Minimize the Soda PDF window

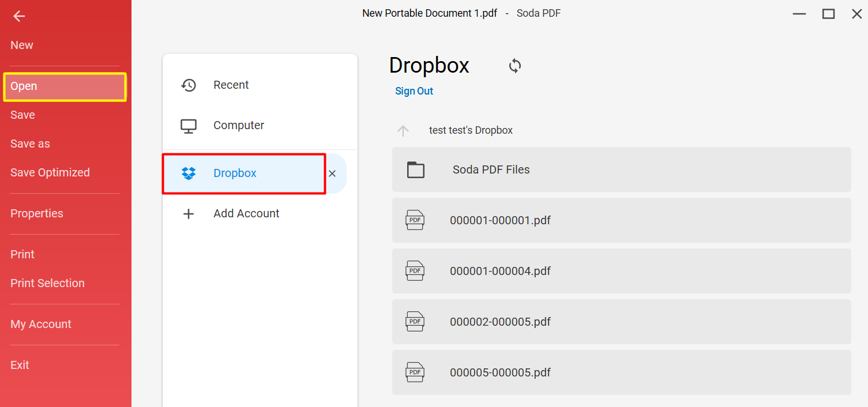click(799, 14)
